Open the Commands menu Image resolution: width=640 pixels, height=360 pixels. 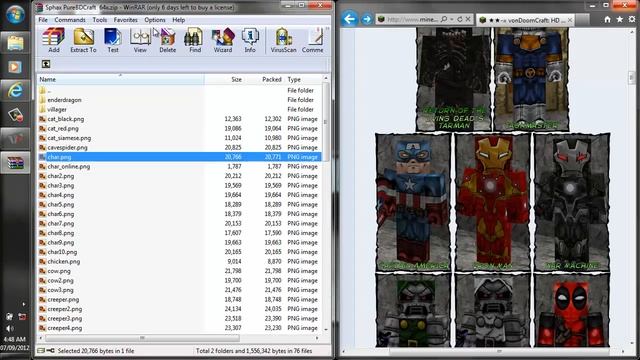click(70, 20)
